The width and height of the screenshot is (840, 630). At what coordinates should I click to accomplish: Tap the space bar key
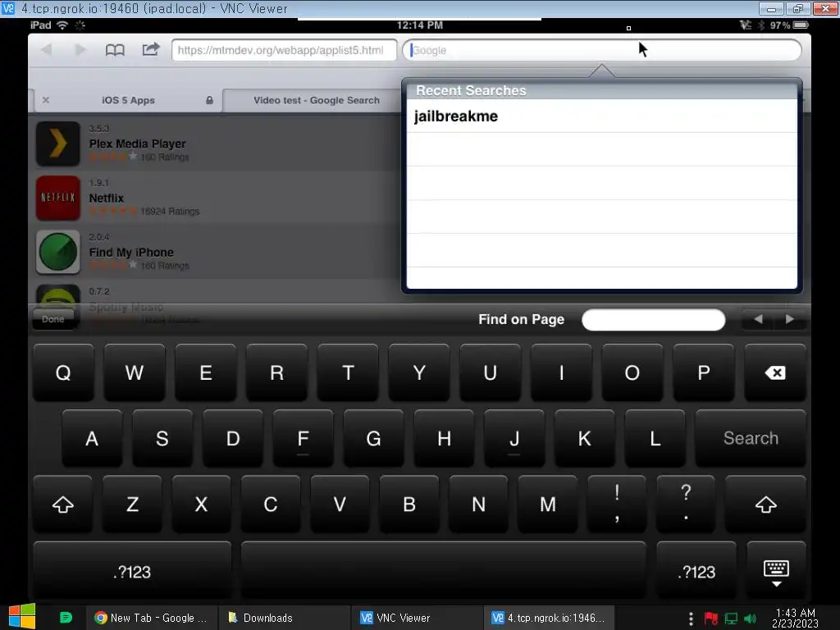point(444,571)
